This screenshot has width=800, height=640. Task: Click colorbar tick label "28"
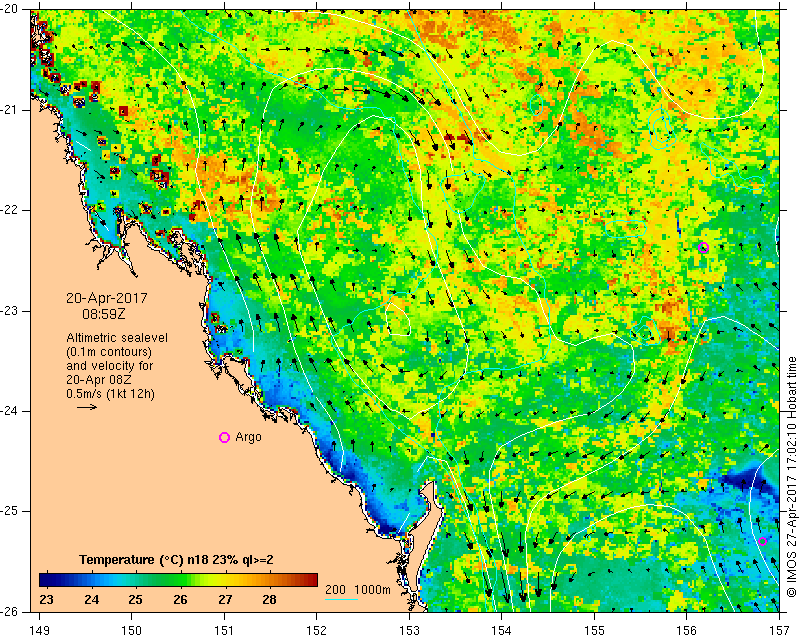[x=269, y=600]
